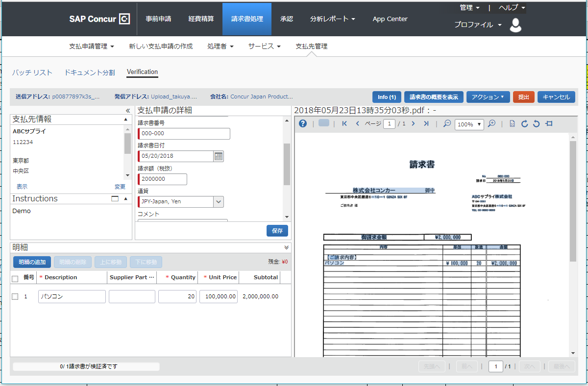Toggle the select-all checkbox in 明細 header
The image size is (588, 386).
15,278
